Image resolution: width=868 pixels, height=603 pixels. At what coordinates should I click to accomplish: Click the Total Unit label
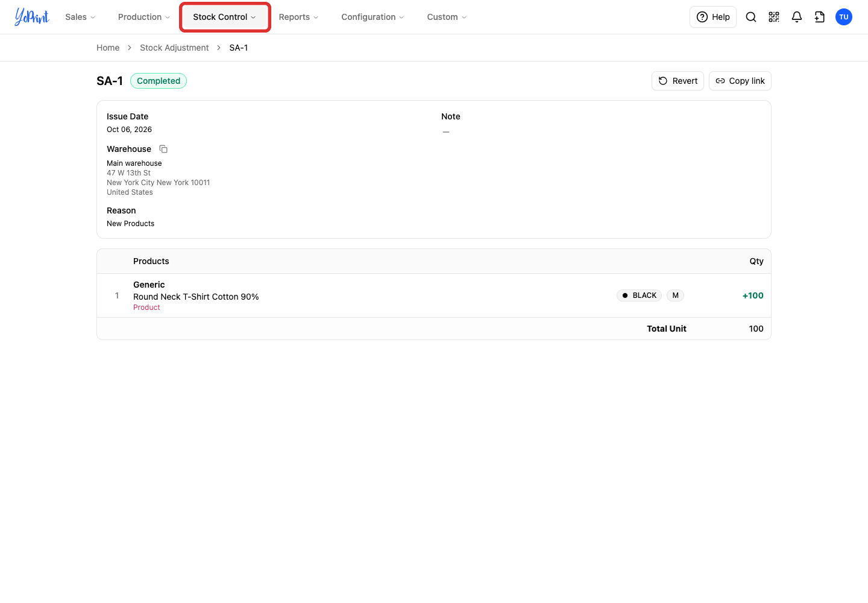(x=667, y=329)
